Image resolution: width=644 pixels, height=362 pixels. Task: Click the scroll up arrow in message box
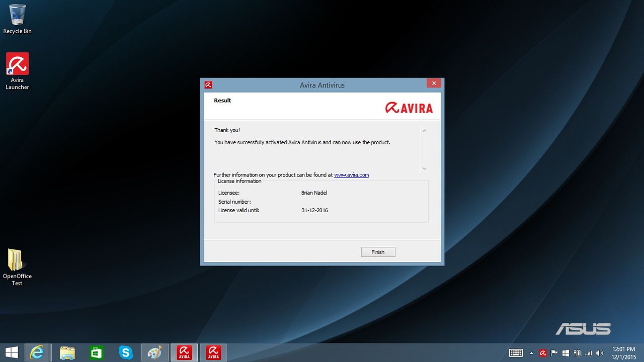coord(424,131)
